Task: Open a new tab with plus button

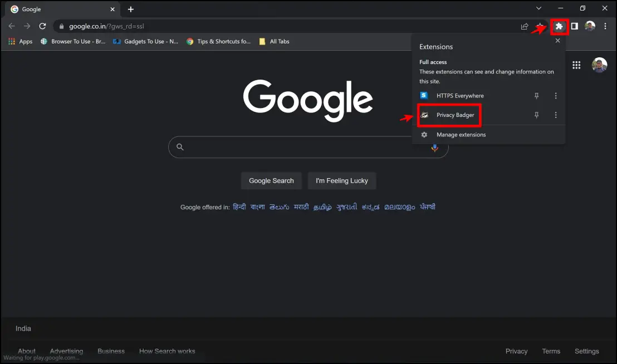Action: (x=131, y=9)
